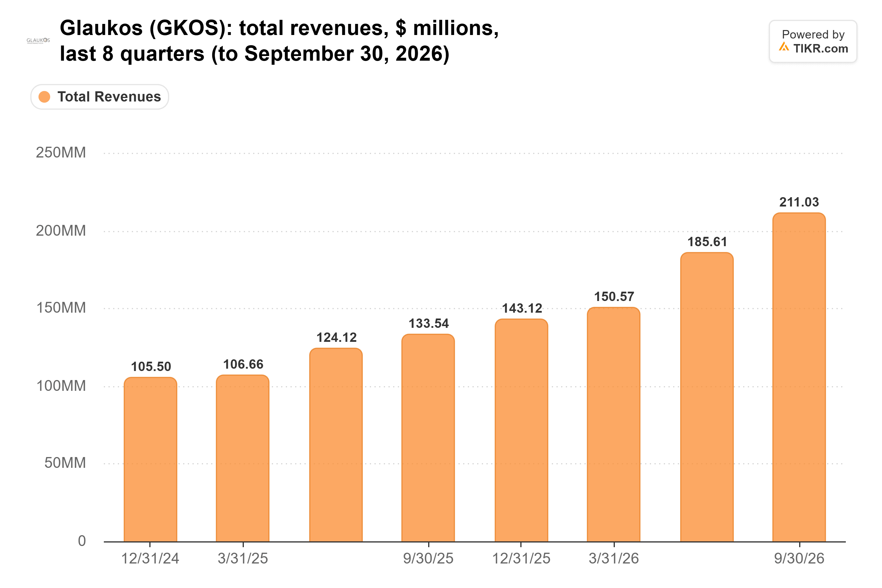This screenshot has height=588, width=882.
Task: Open the Powered by TIKR.com badge
Action: click(813, 41)
